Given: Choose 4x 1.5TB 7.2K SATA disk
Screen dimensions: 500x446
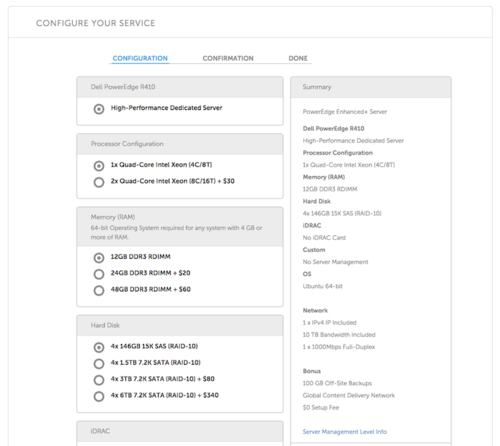Looking at the screenshot, I should tap(99, 364).
